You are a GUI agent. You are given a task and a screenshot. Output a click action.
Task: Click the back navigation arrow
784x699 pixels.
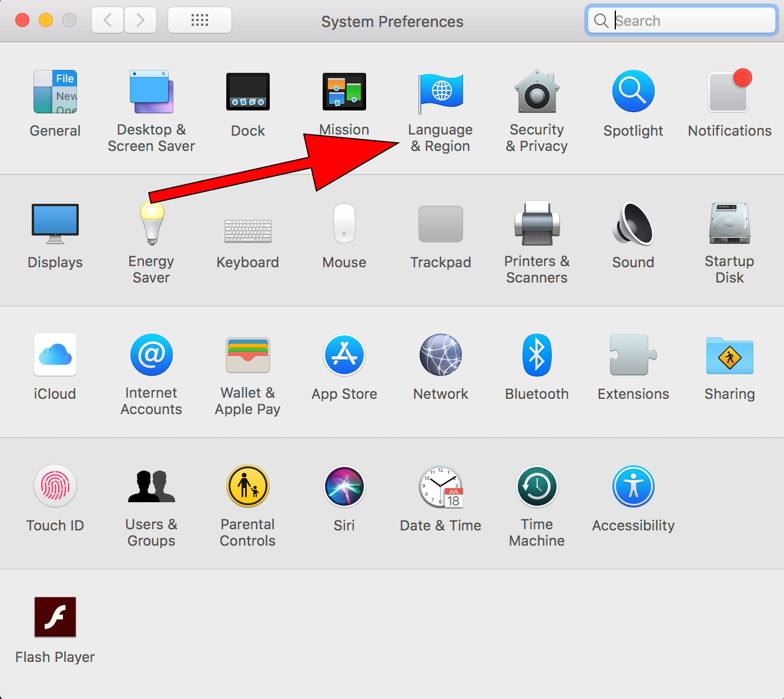click(x=108, y=21)
